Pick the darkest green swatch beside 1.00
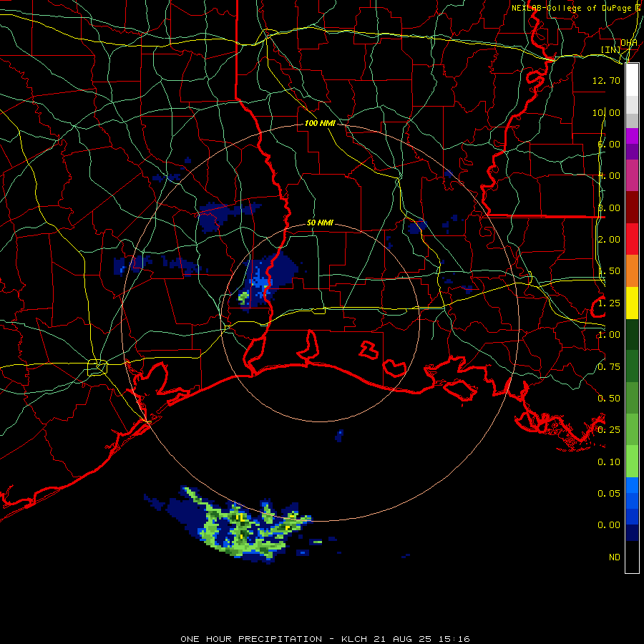Viewport: 644px width, 644px height. pos(632,334)
